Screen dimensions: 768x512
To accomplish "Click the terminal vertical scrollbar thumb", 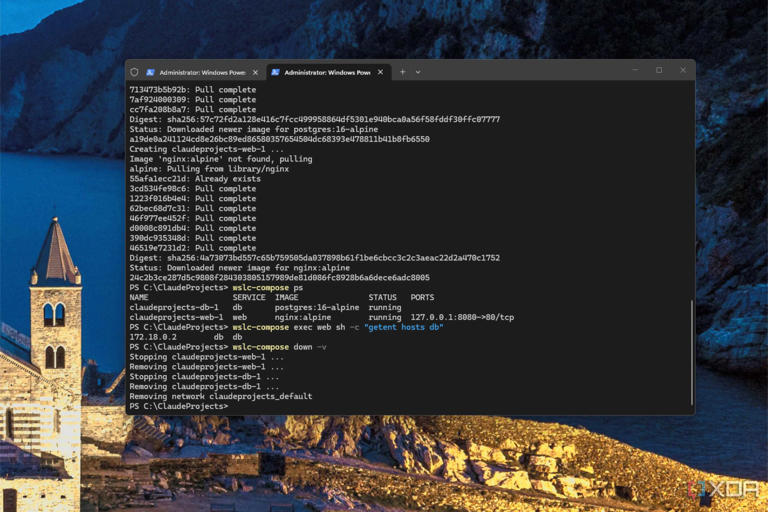I will click(692, 353).
